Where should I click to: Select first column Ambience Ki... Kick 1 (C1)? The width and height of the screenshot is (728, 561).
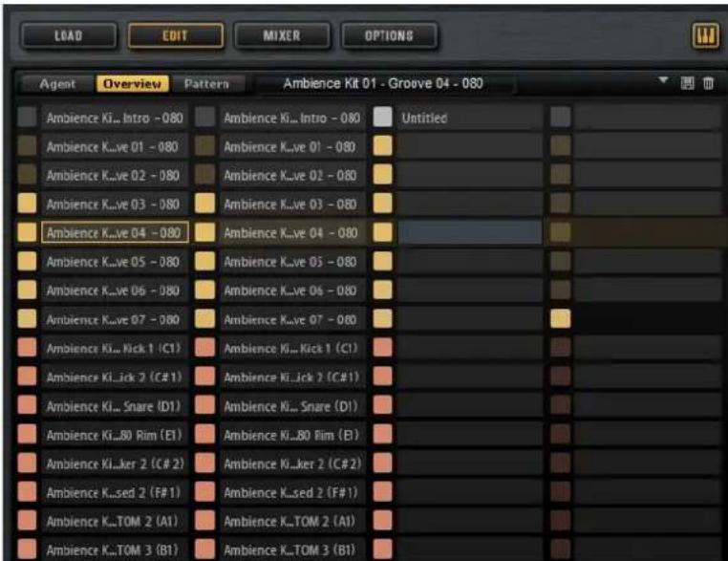point(115,348)
